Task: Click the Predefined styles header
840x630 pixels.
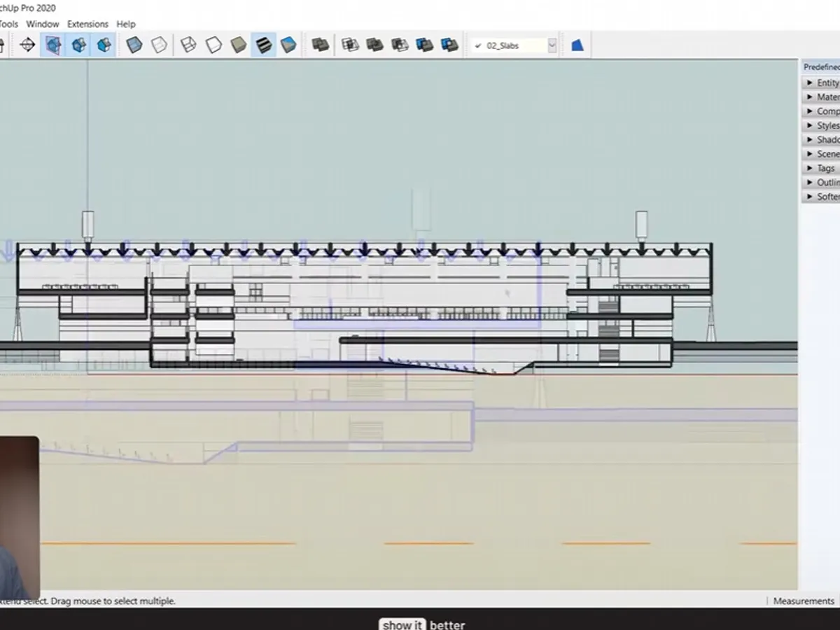Action: tap(822, 66)
